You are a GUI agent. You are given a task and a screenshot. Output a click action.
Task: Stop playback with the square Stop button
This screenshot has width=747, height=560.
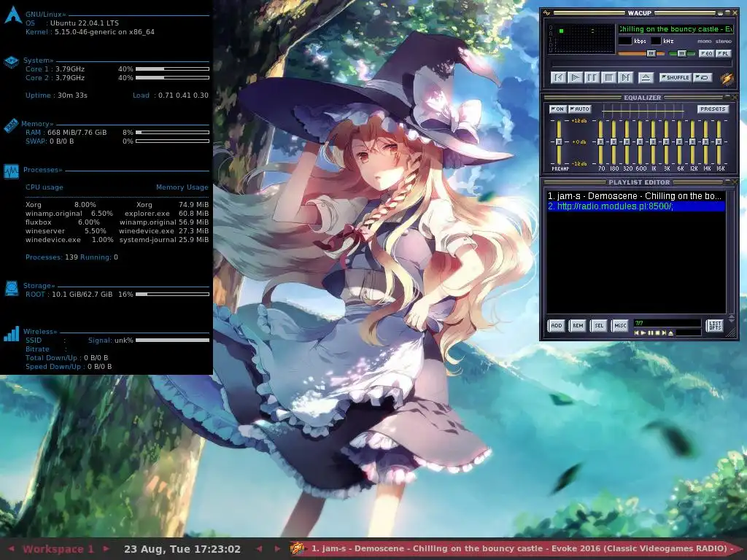pyautogui.click(x=609, y=77)
